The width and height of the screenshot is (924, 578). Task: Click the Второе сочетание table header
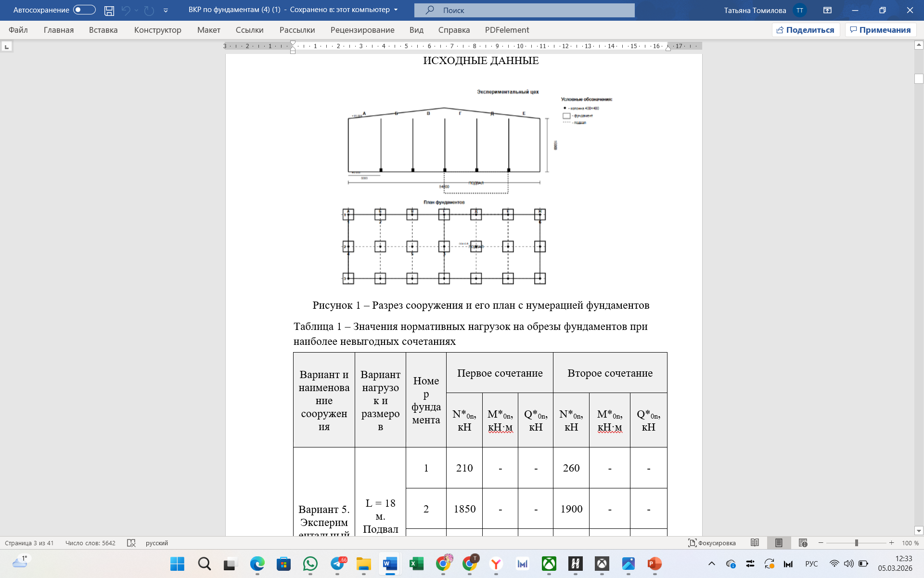pyautogui.click(x=610, y=373)
